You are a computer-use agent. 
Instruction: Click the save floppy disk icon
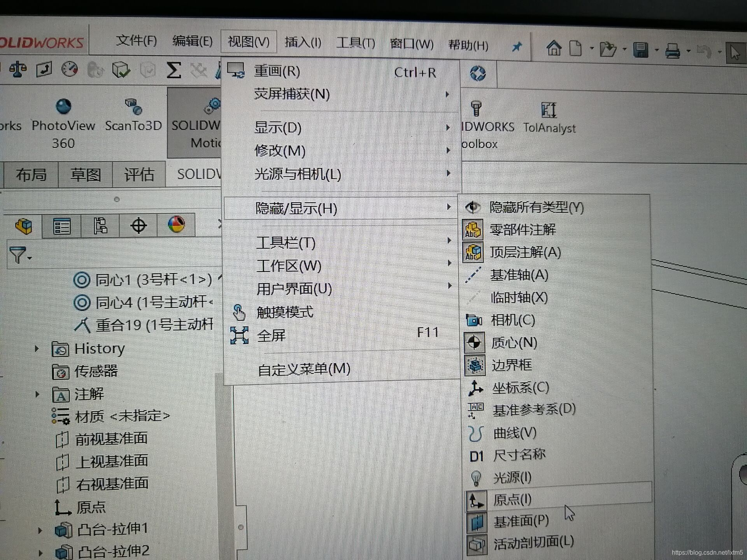[x=640, y=50]
